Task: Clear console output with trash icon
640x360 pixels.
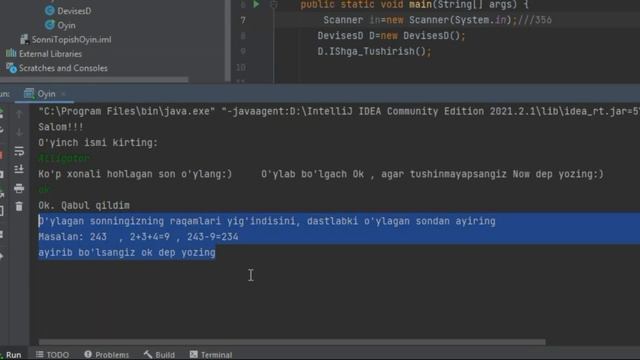Action: tap(19, 207)
